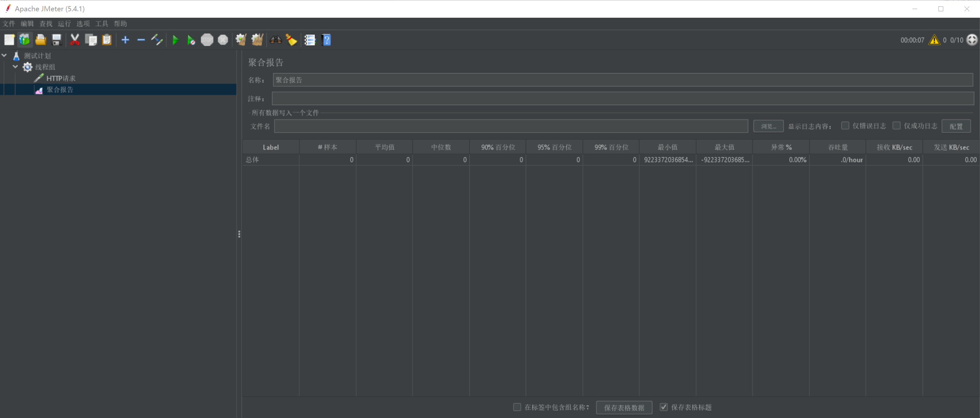Click the .0/hour throughput cell

pos(838,160)
